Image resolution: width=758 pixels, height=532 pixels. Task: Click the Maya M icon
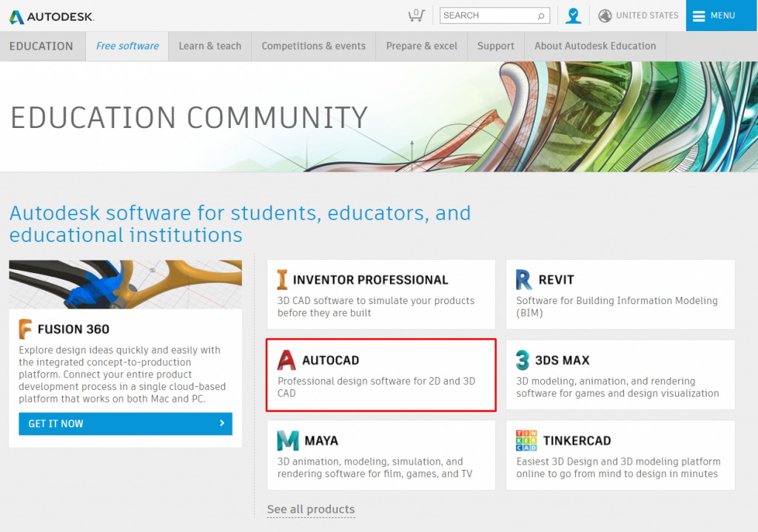point(288,441)
